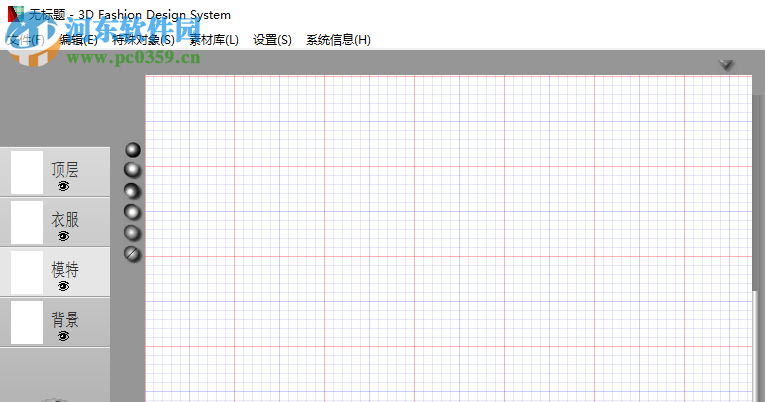Open the 设置(S) menu
The height and width of the screenshot is (402, 765).
click(272, 40)
